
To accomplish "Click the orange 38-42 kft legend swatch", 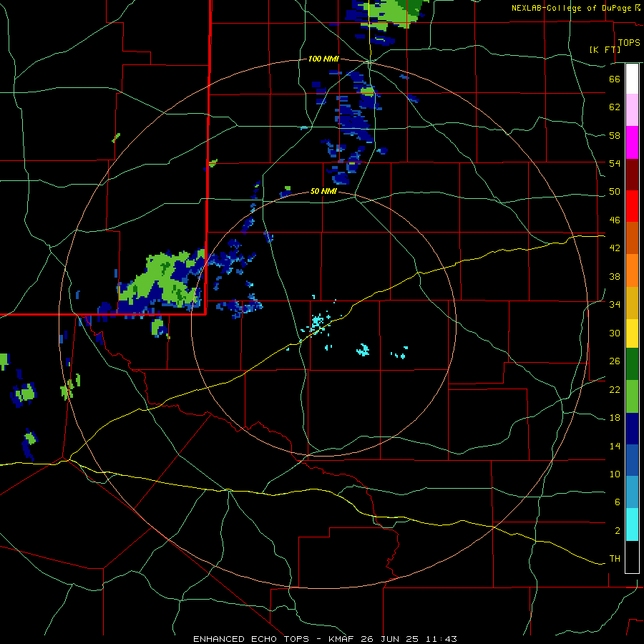I will tap(632, 270).
